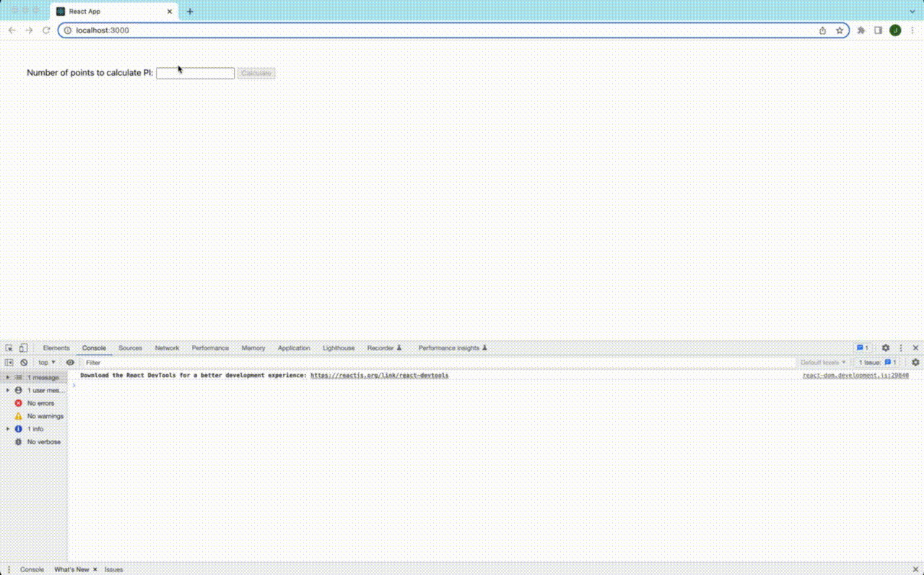924x575 pixels.
Task: Focus the number of points input field
Action: tap(196, 73)
